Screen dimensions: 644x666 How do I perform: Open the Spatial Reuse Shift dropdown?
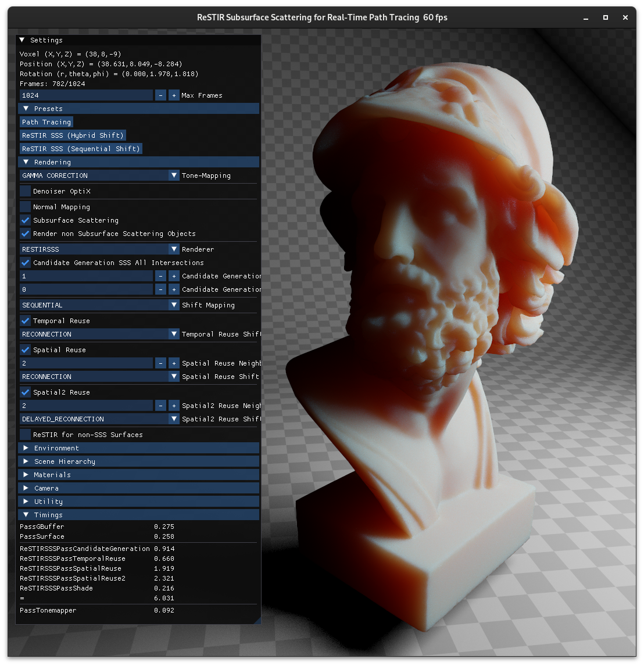[99, 377]
